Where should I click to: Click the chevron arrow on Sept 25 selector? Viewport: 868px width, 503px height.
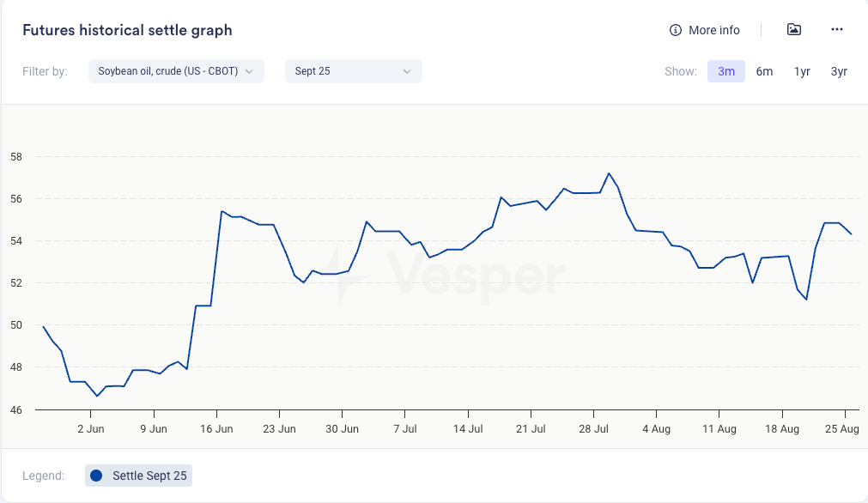click(407, 71)
